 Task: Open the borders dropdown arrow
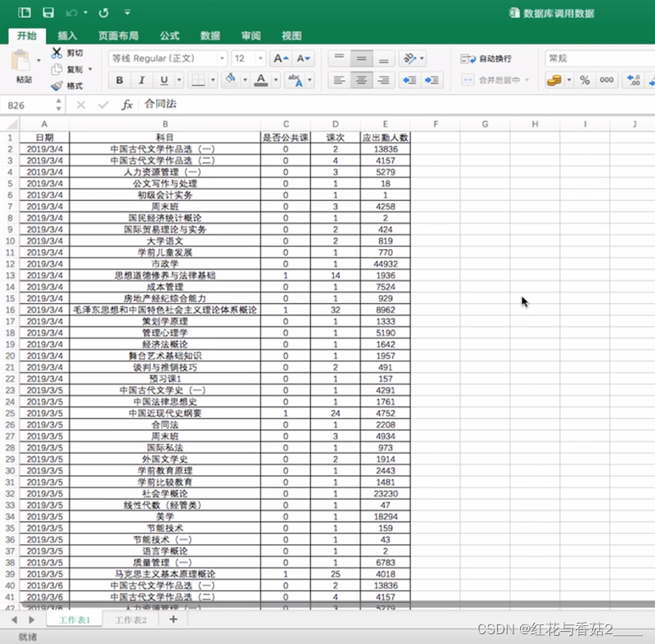pyautogui.click(x=213, y=79)
